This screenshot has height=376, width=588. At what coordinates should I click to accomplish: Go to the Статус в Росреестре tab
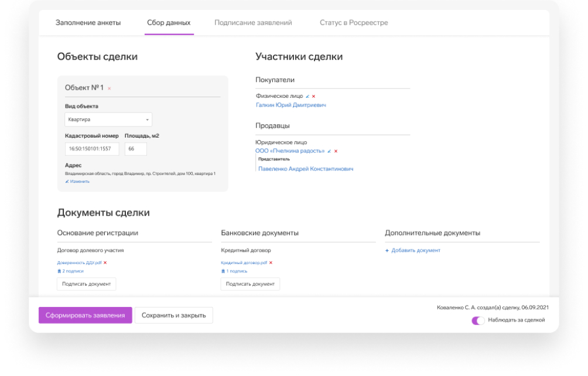click(x=354, y=23)
